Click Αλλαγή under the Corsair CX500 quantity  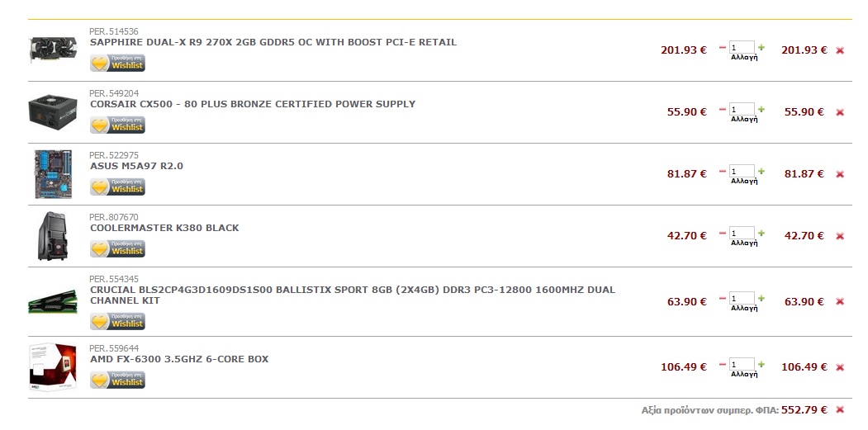[x=744, y=118]
